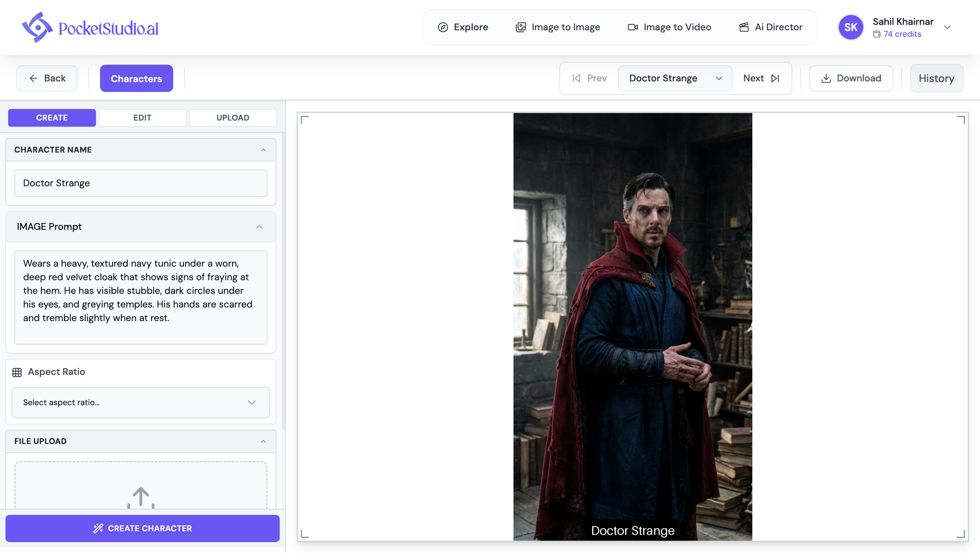This screenshot has height=553, width=980.
Task: Expand the Sahil Khairnar account menu
Action: (947, 27)
